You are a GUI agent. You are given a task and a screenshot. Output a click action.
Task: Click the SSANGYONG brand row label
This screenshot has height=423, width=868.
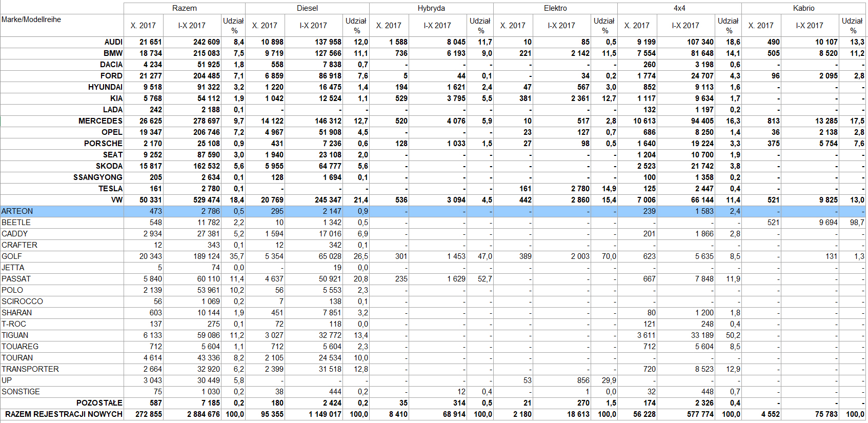coord(97,177)
